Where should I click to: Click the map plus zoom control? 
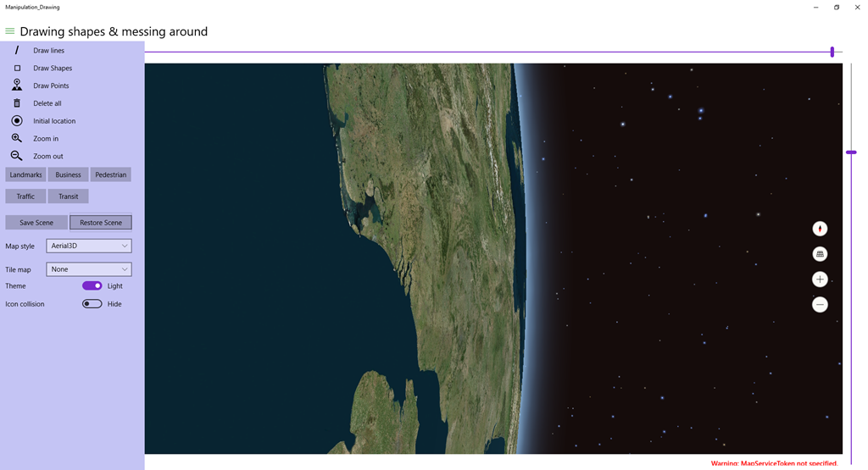(x=820, y=279)
